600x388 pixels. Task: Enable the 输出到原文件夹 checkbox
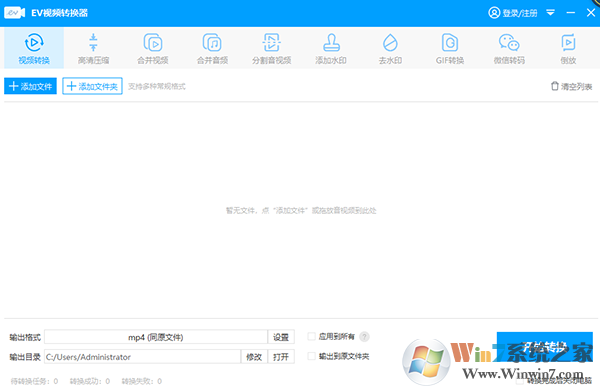pos(311,356)
